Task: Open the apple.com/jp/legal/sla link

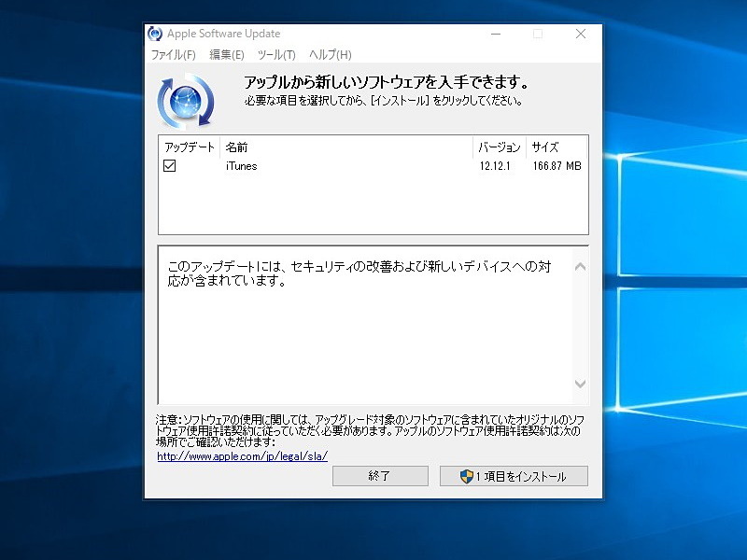Action: coord(243,456)
